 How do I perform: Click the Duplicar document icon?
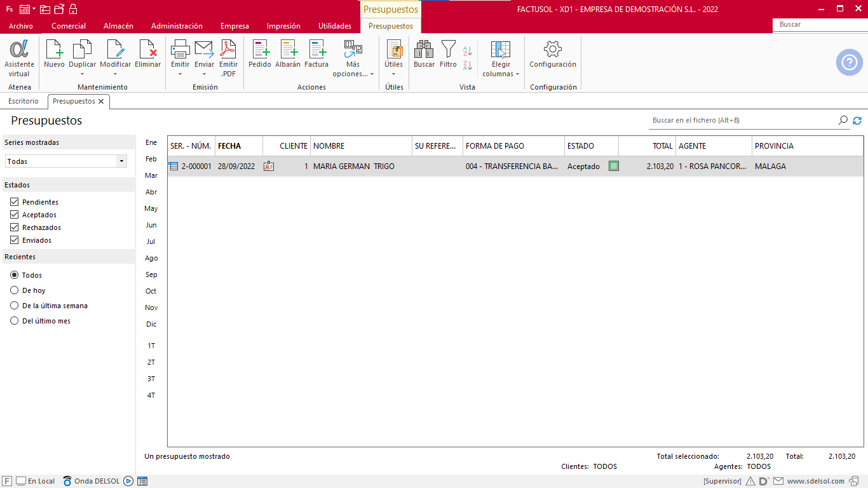(x=83, y=50)
